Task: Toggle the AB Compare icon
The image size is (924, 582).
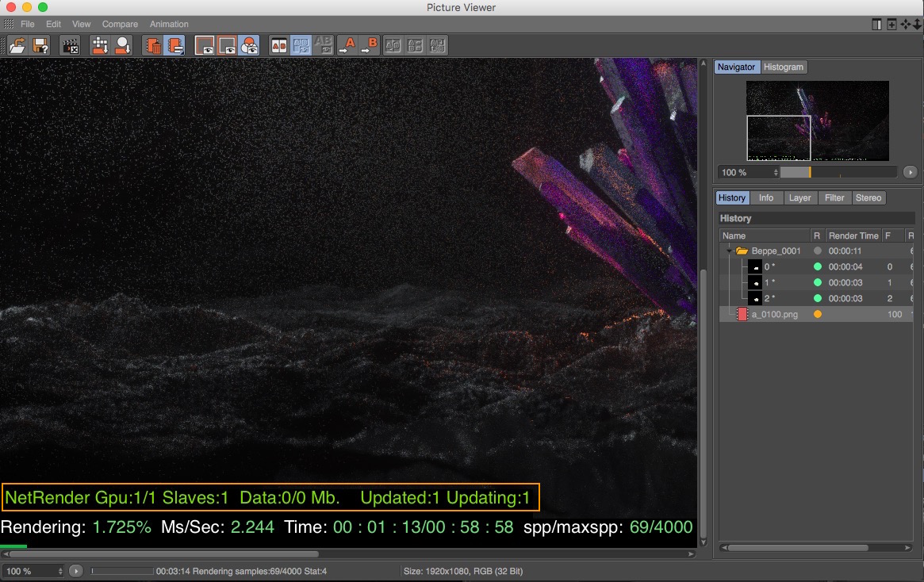Action: pyautogui.click(x=278, y=46)
